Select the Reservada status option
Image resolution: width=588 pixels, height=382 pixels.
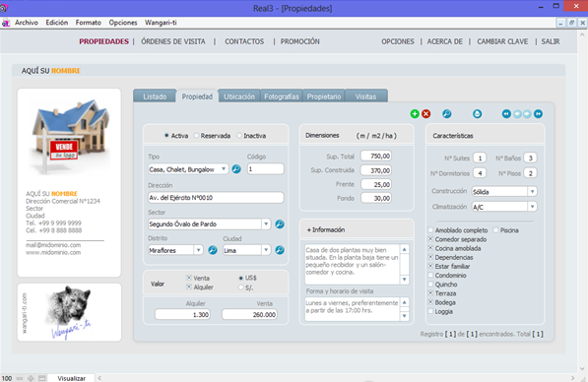tap(196, 136)
